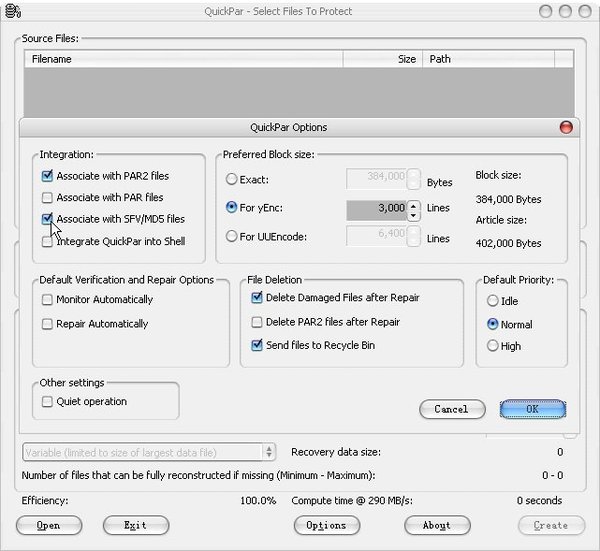
Task: Click the Efficiency value 100.0%
Action: click(x=258, y=500)
